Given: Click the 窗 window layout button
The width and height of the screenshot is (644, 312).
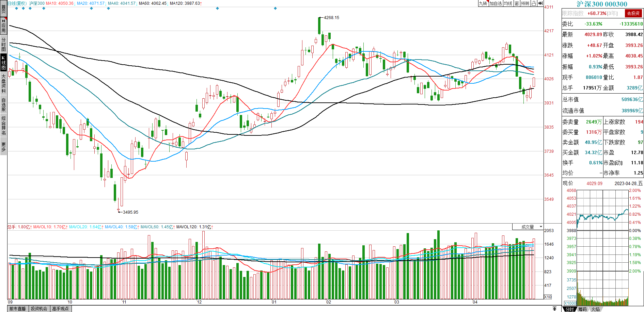Looking at the screenshot, I should click(517, 3).
